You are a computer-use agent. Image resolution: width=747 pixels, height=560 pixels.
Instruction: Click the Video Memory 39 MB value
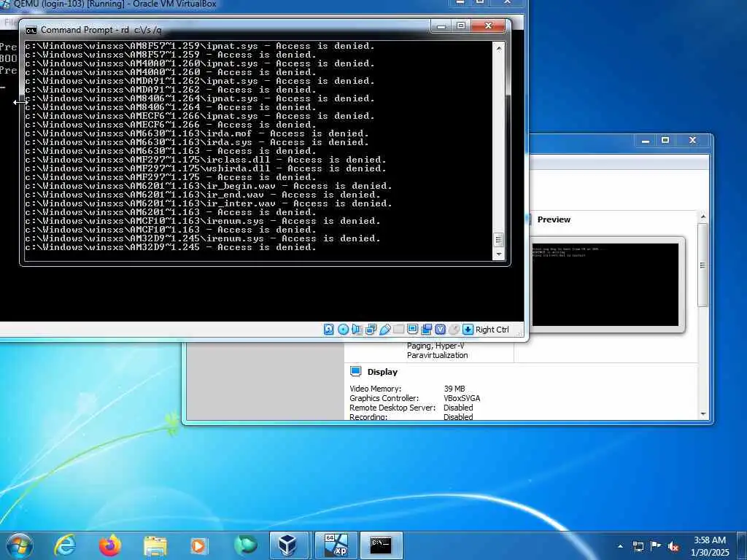[x=454, y=389]
